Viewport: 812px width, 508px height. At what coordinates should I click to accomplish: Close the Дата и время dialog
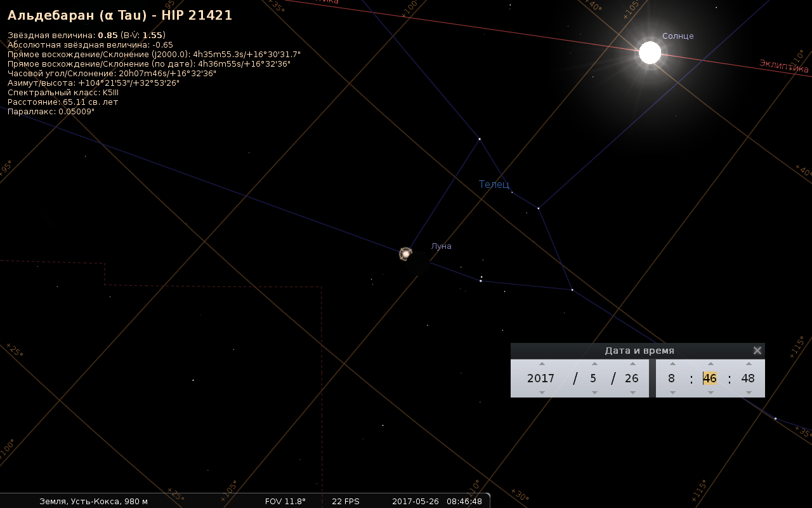pos(757,351)
